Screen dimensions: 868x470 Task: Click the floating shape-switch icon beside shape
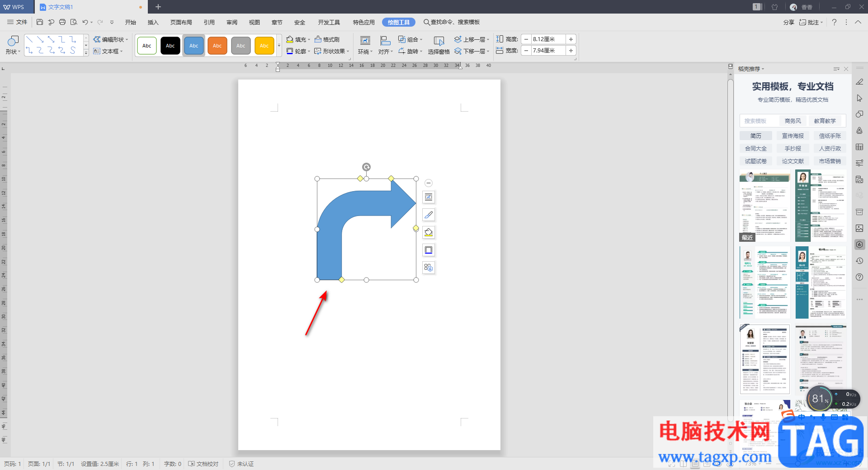[x=429, y=268]
